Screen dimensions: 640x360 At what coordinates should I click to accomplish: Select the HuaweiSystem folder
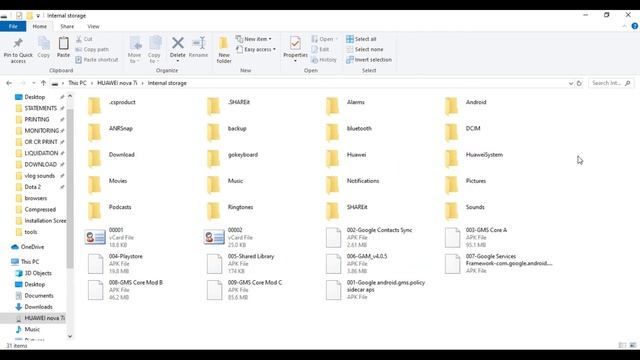point(474,159)
